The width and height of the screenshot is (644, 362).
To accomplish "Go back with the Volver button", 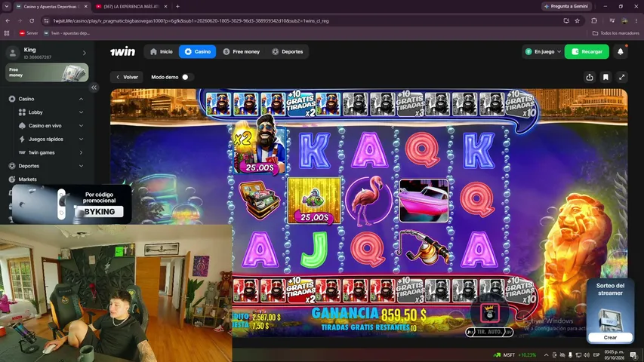I will pyautogui.click(x=127, y=77).
